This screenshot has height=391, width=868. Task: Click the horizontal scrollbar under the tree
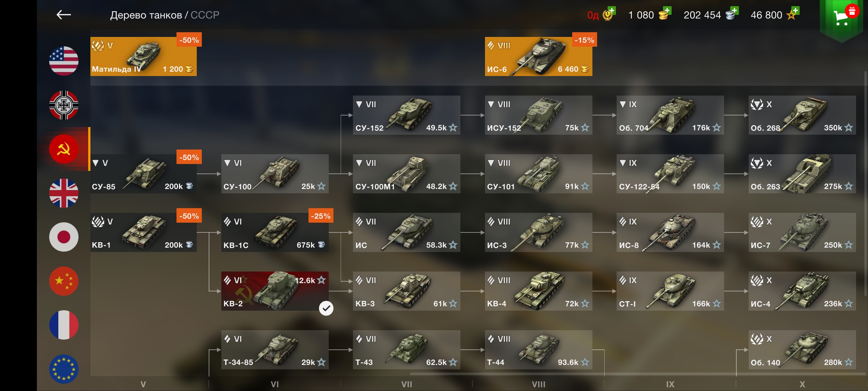pos(638,374)
